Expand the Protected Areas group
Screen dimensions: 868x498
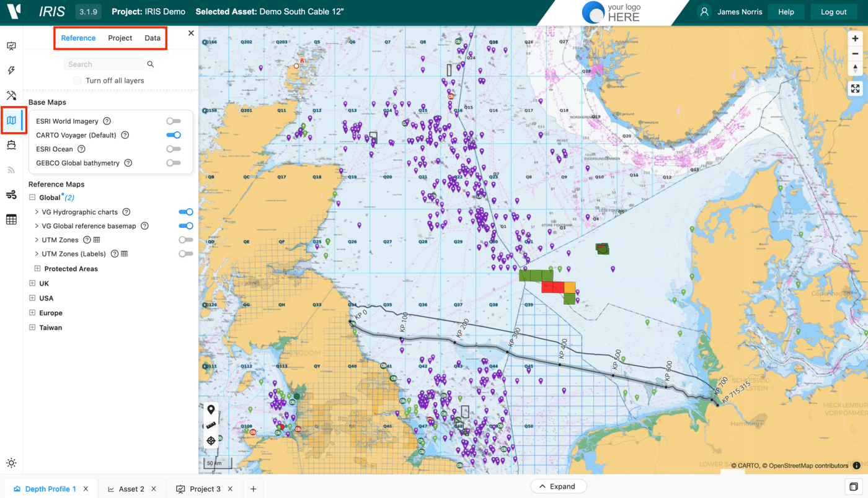pos(37,269)
